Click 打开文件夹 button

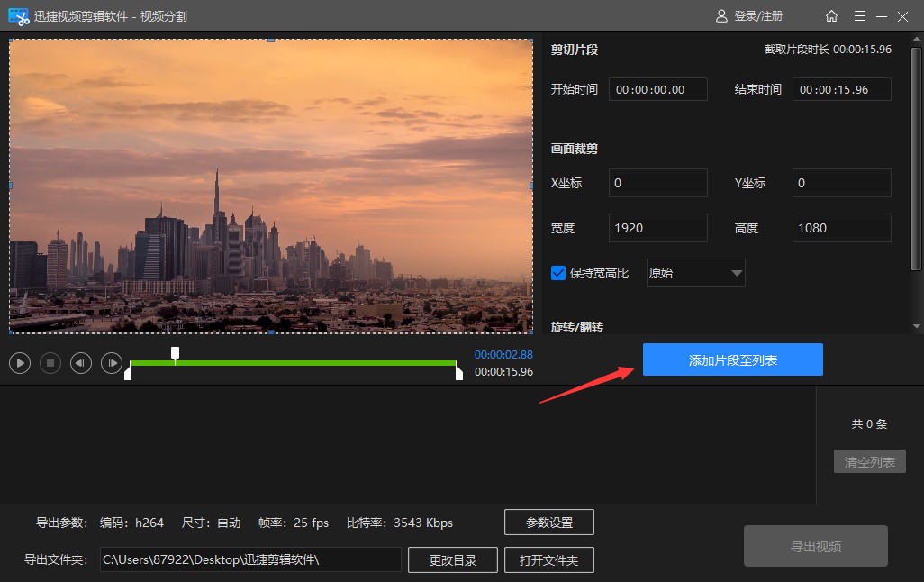[548, 559]
